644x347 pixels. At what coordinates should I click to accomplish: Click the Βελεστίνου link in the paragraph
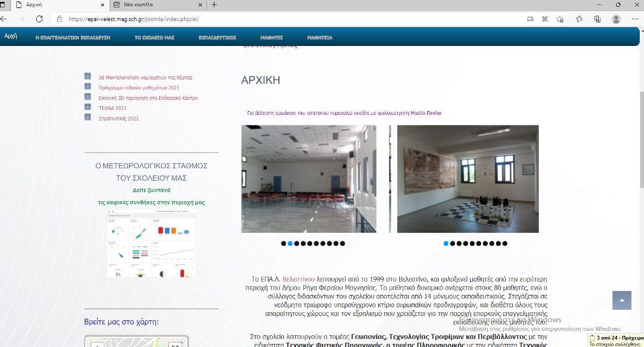pyautogui.click(x=298, y=279)
